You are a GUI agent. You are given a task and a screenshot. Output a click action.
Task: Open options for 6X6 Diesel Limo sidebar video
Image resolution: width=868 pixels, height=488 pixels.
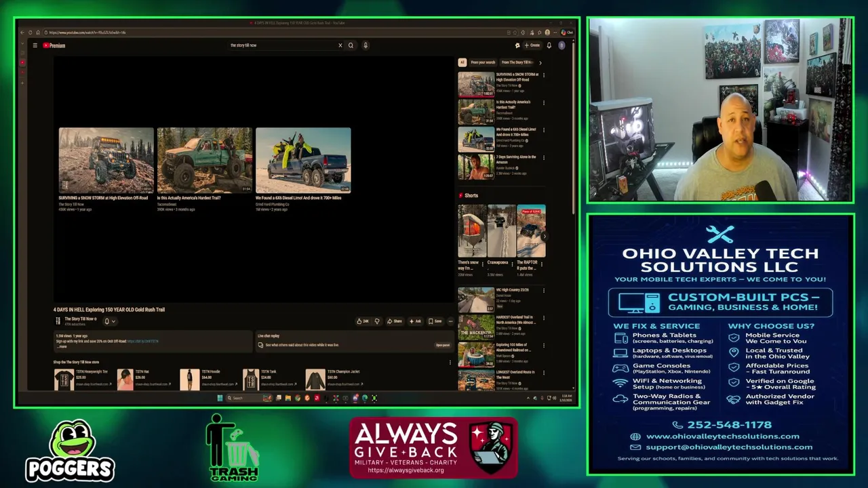coord(543,130)
